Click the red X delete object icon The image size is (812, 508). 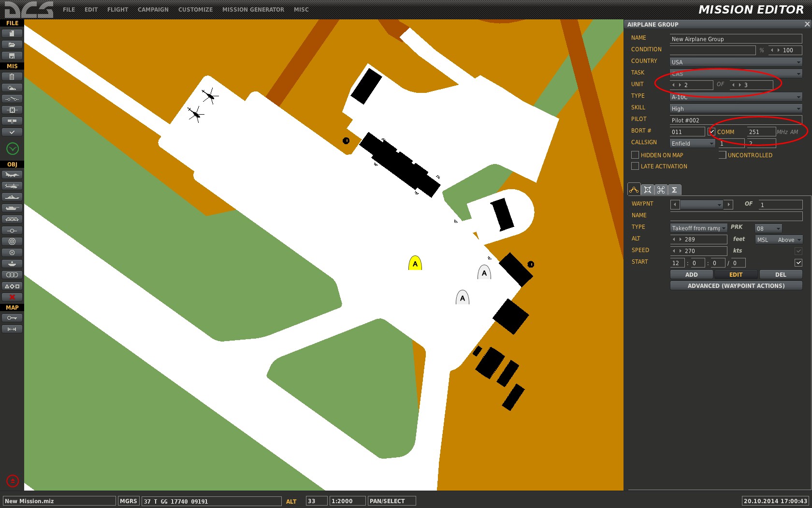click(12, 297)
